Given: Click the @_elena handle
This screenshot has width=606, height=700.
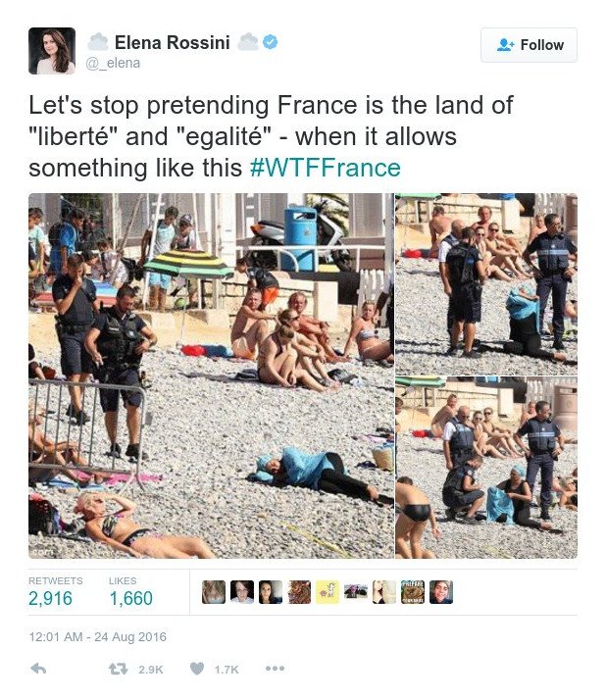Looking at the screenshot, I should [x=113, y=63].
